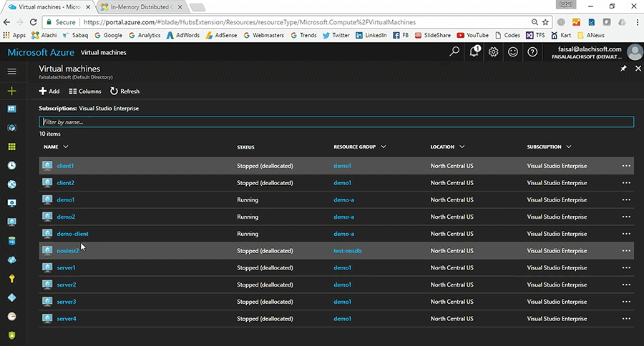
Task: Open the All resources grid icon
Action: (x=12, y=147)
